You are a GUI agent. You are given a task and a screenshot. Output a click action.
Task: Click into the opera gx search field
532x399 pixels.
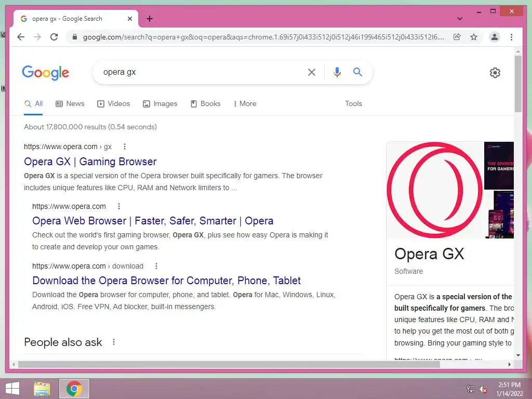tap(200, 72)
